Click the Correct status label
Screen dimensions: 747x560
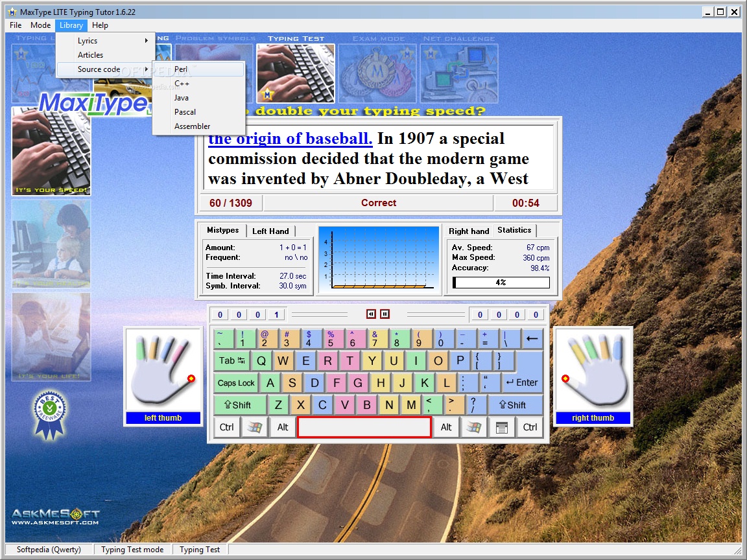point(378,203)
